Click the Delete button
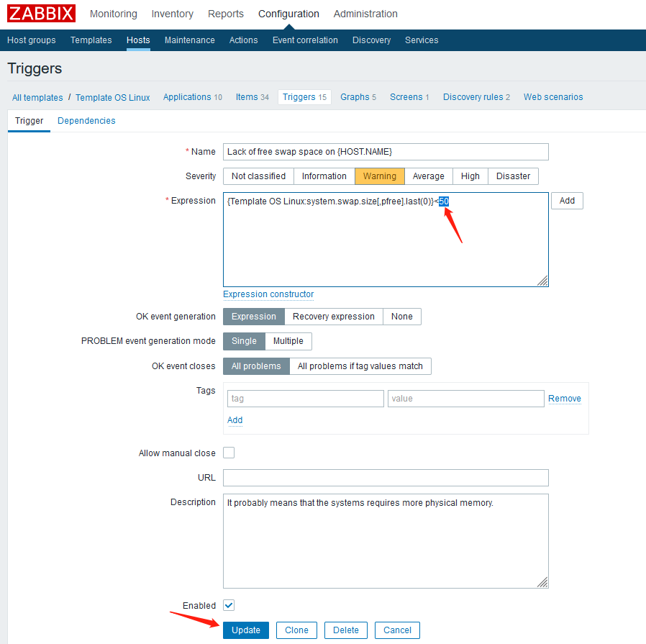The height and width of the screenshot is (644, 646). coord(345,630)
